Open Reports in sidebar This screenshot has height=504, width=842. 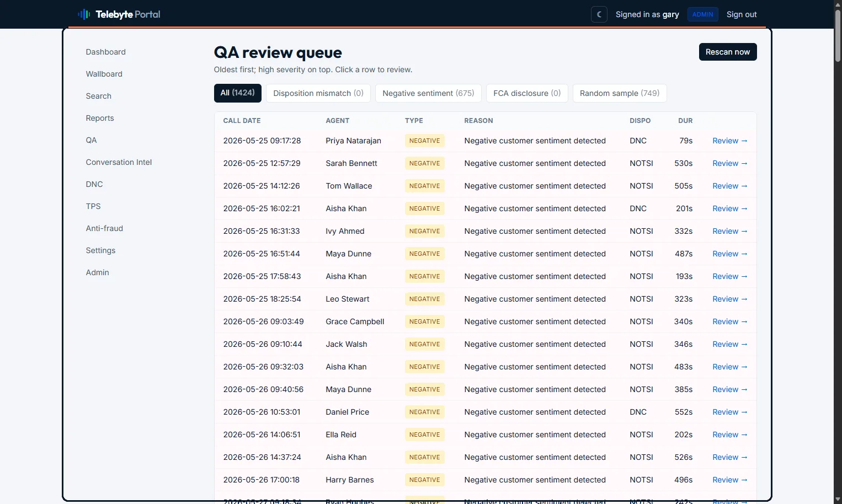pyautogui.click(x=100, y=118)
